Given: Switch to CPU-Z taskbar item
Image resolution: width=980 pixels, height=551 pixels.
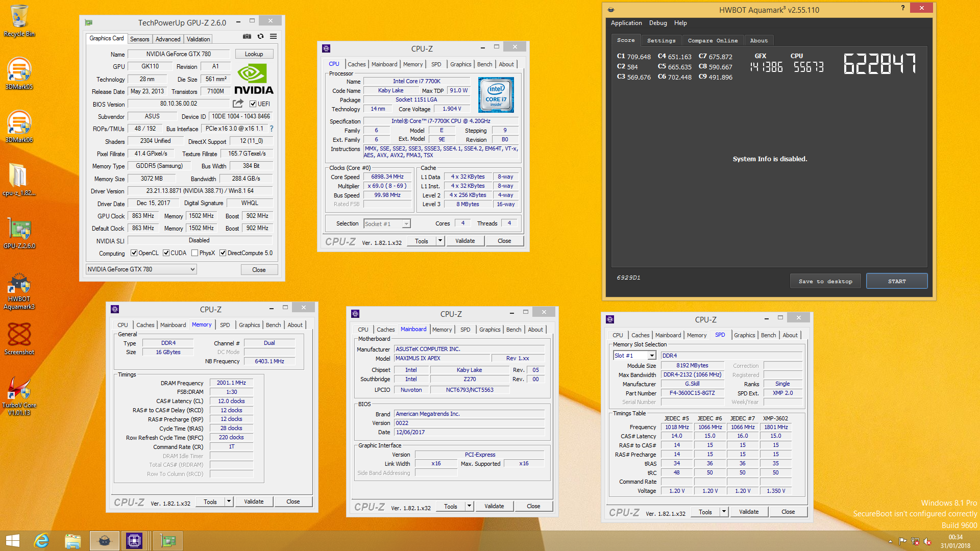Looking at the screenshot, I should click(134, 541).
